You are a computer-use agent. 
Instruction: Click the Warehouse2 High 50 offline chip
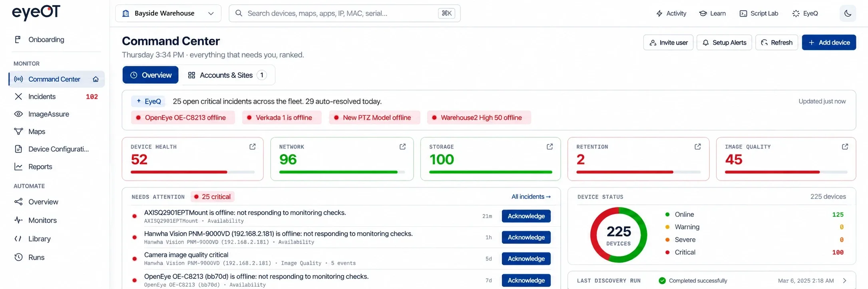(x=479, y=117)
